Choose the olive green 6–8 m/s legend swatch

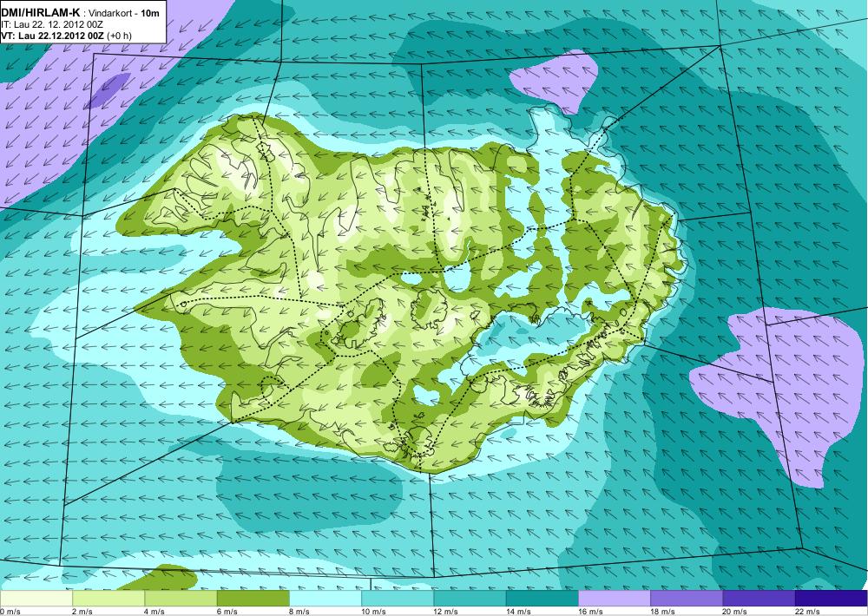click(253, 599)
